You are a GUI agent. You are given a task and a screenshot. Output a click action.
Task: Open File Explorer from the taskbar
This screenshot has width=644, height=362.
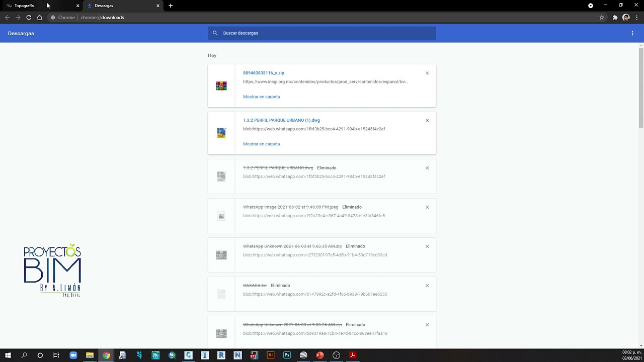(x=90, y=355)
